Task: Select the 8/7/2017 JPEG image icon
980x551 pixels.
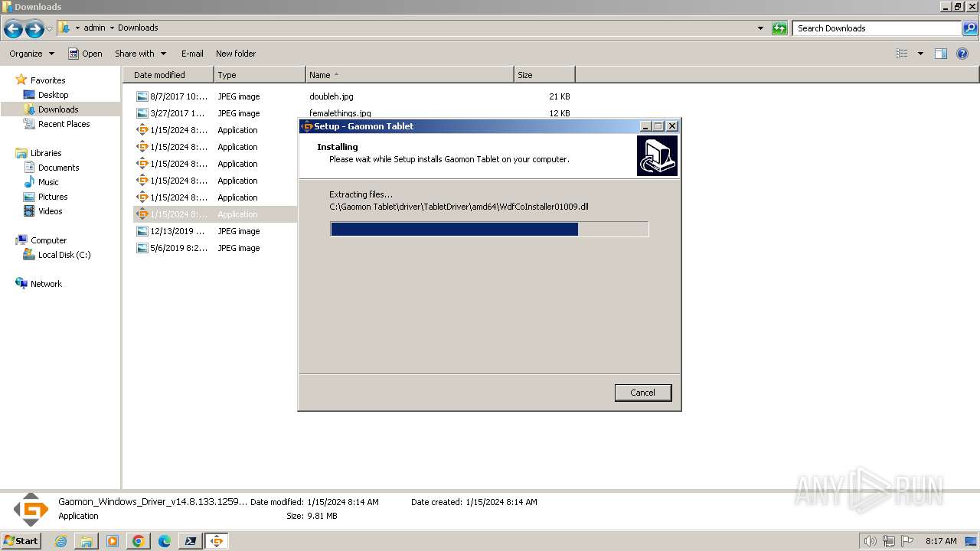Action: (x=142, y=96)
